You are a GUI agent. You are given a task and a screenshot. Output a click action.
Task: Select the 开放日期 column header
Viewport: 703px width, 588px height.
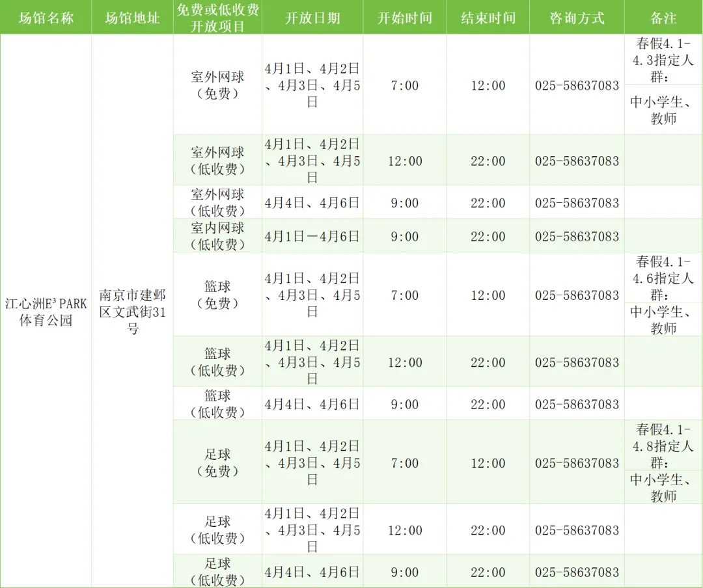(312, 18)
